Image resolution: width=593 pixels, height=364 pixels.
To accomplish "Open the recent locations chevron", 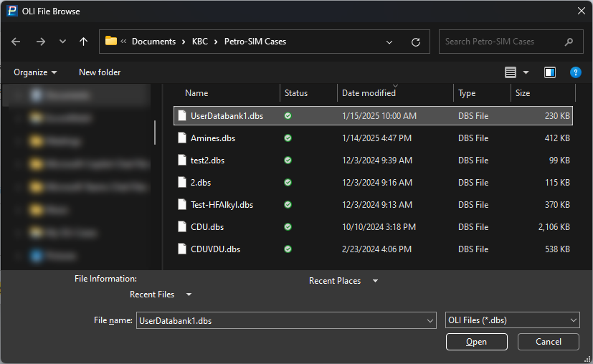I will click(62, 42).
